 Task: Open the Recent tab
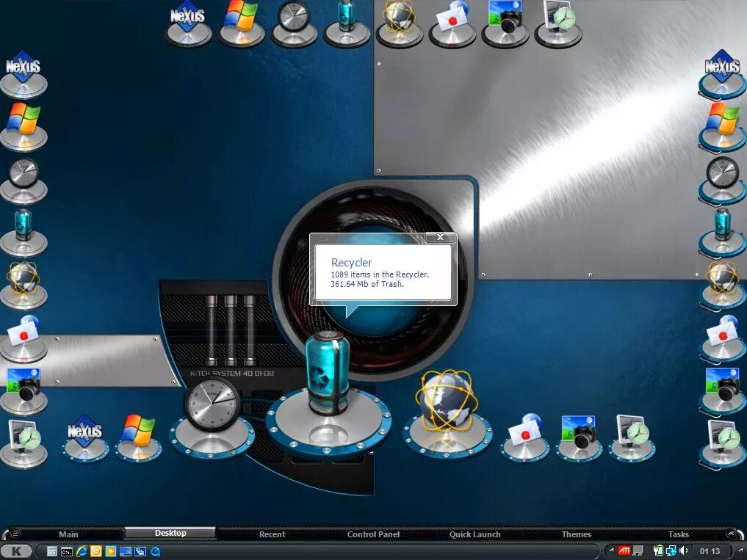point(272,534)
